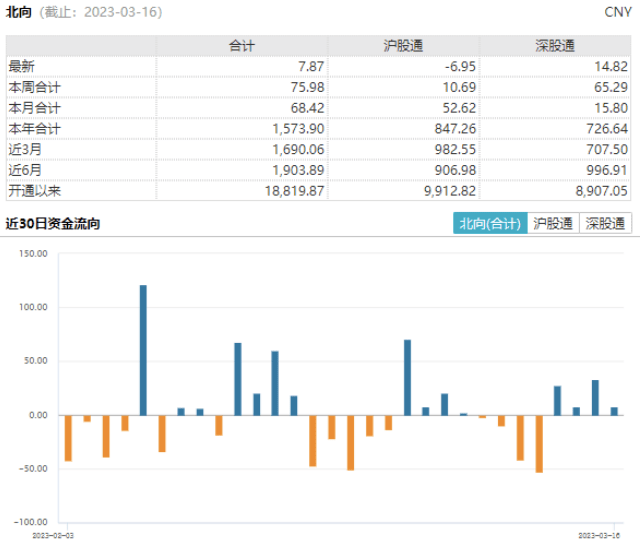Select the 本月合计 row label

34,108
